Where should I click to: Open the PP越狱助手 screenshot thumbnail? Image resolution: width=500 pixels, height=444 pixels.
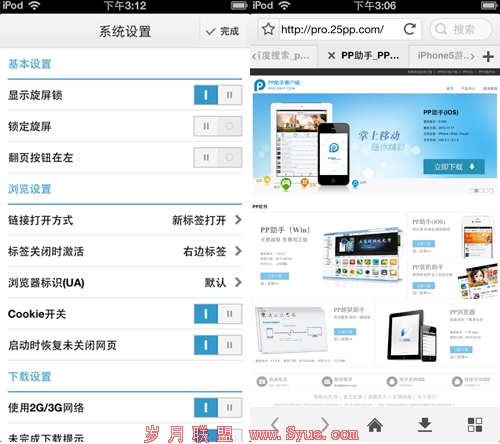click(x=291, y=330)
